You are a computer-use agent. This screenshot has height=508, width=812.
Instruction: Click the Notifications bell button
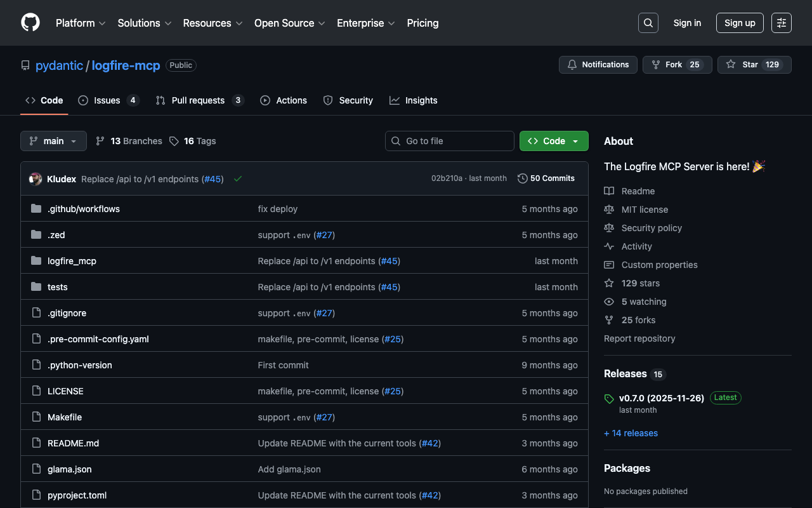[598, 65]
